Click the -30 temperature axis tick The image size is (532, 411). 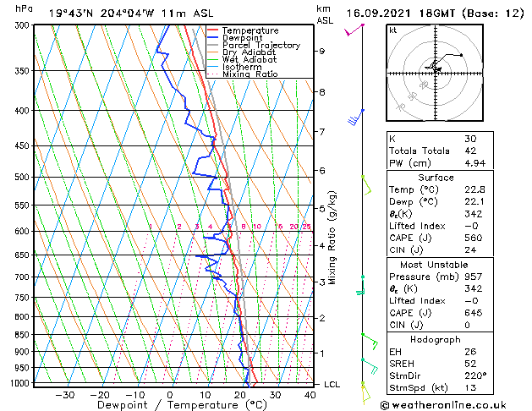pos(65,395)
